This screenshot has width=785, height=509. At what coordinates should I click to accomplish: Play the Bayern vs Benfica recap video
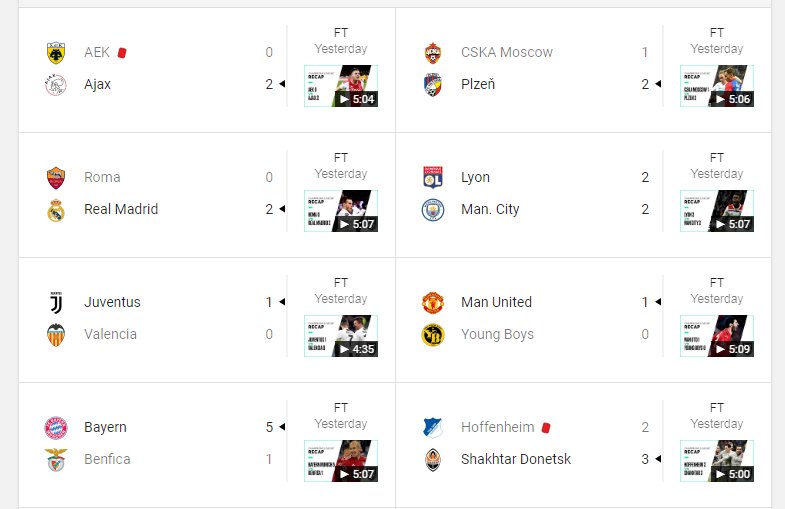[x=341, y=461]
